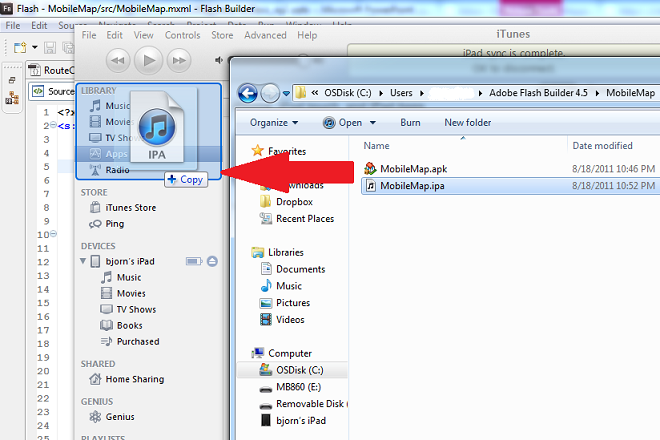Open Dropbox folder in Favorites
Screen dimensions: 660x440
tap(294, 202)
